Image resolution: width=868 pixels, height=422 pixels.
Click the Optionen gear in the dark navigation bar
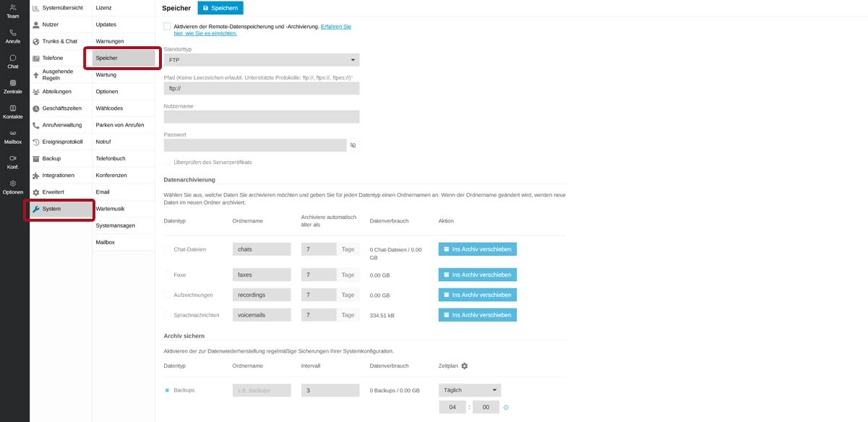tap(13, 187)
